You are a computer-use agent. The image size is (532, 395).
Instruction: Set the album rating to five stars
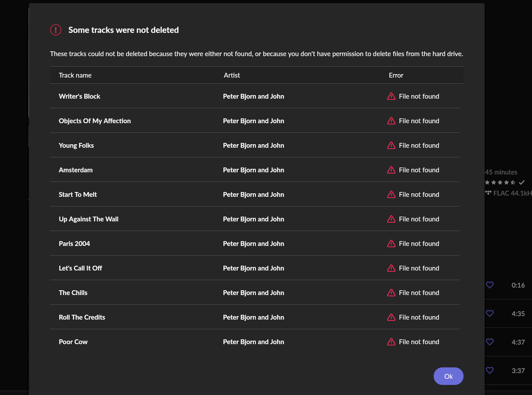pyautogui.click(x=512, y=182)
